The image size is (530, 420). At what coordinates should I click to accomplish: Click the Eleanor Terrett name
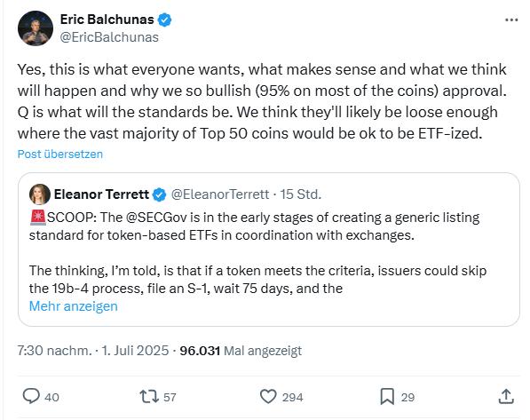point(101,194)
